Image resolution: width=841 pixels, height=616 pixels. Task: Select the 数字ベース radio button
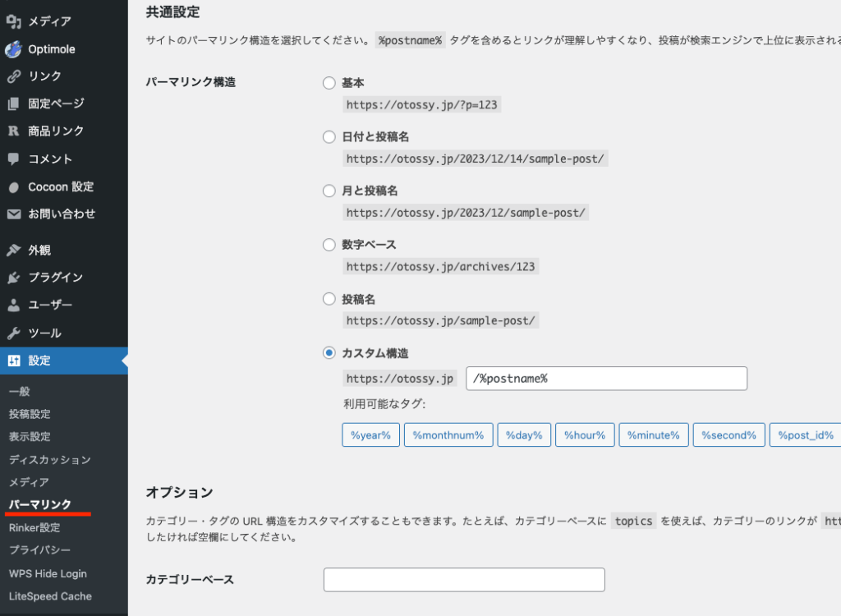(329, 245)
